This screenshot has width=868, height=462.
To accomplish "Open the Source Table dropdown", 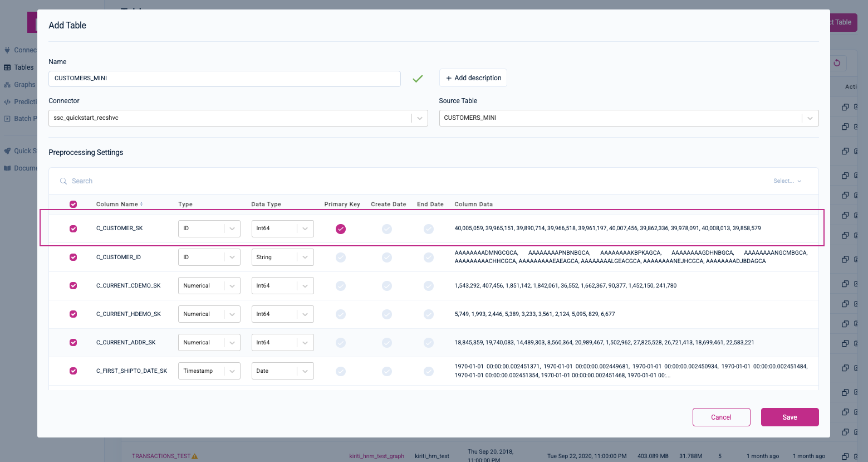I will (x=629, y=118).
